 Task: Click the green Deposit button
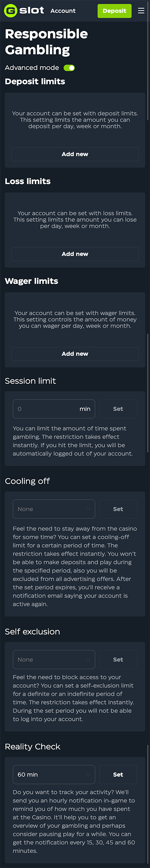[114, 11]
